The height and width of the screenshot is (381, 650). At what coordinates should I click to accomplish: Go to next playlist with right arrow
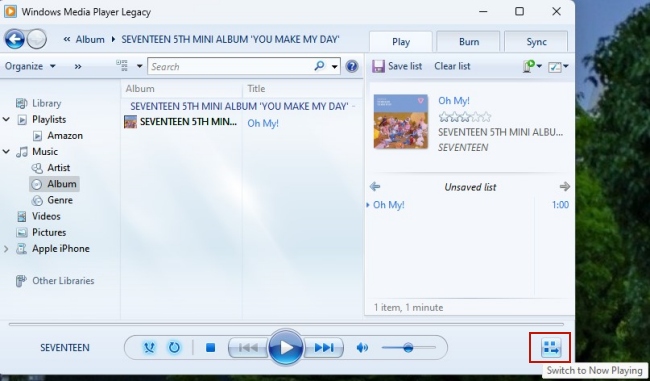coord(565,187)
